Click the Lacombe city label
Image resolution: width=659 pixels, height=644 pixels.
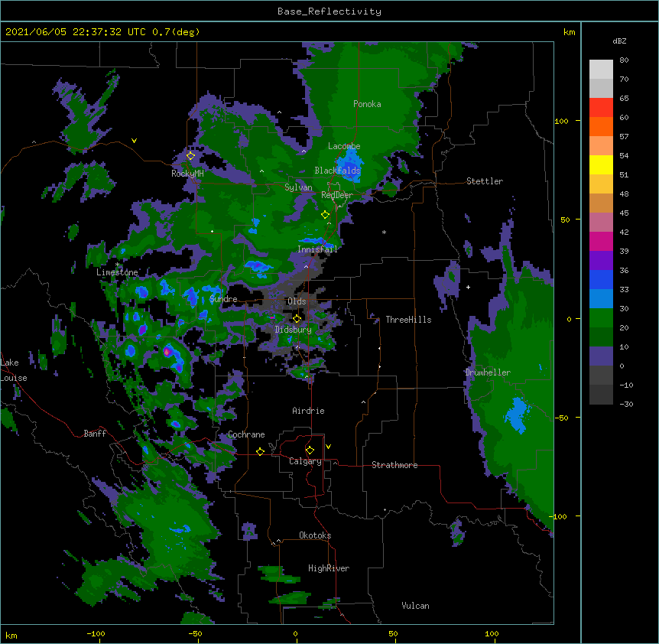[x=344, y=146]
